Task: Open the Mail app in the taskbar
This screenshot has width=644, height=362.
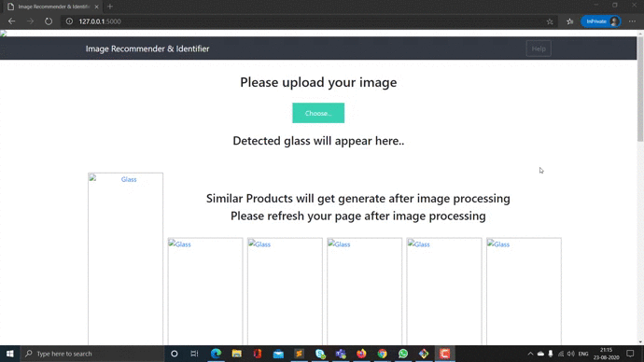Action: [278, 354]
